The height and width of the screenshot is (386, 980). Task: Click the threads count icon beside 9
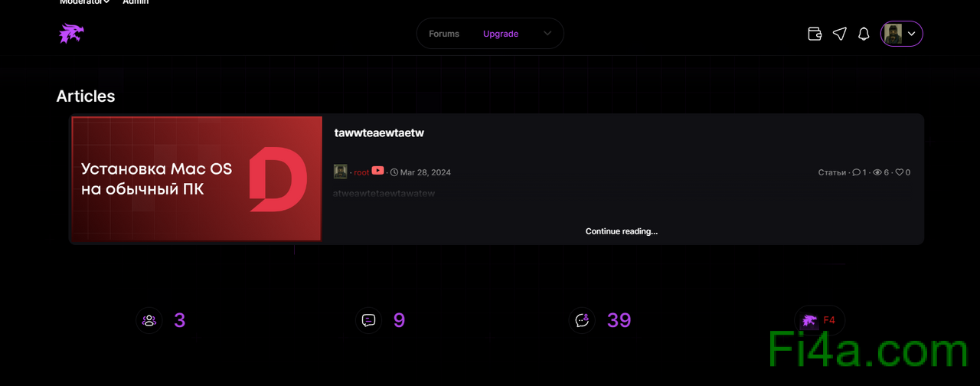[368, 320]
